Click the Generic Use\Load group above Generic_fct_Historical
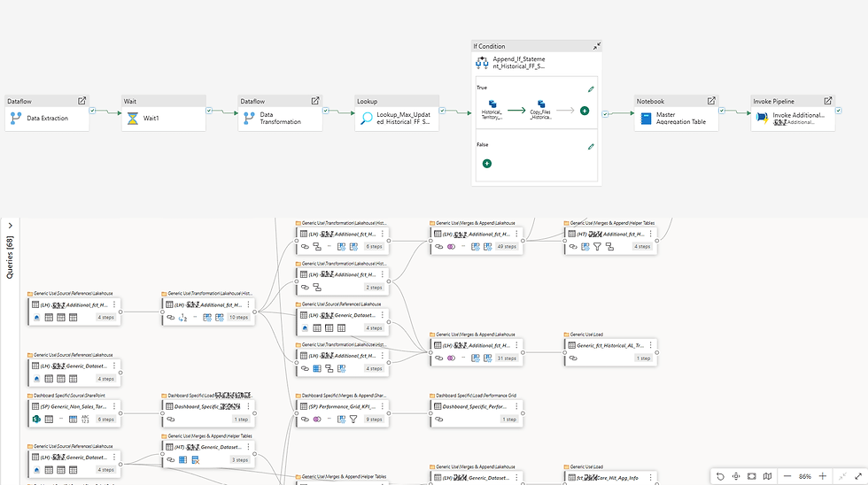 (x=586, y=335)
